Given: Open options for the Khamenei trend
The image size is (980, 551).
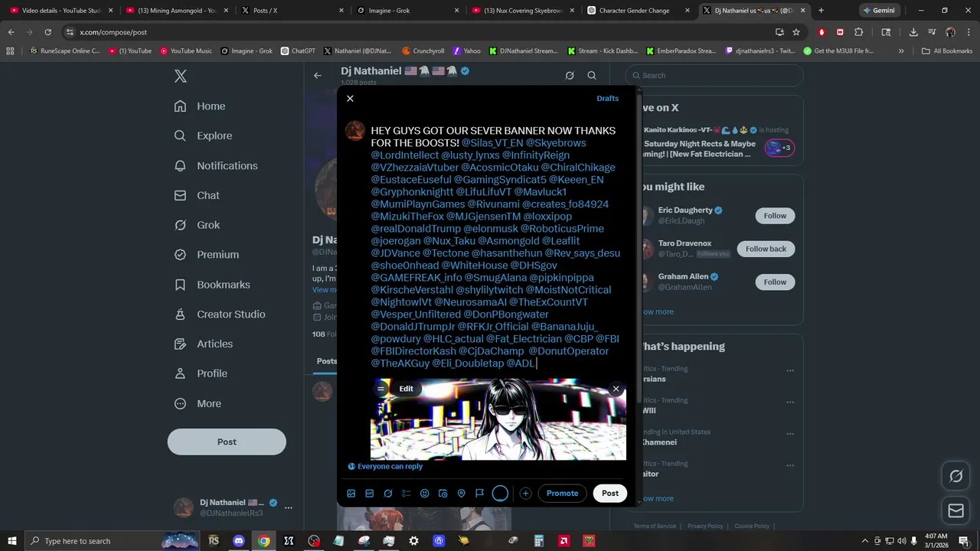Looking at the screenshot, I should click(x=790, y=434).
